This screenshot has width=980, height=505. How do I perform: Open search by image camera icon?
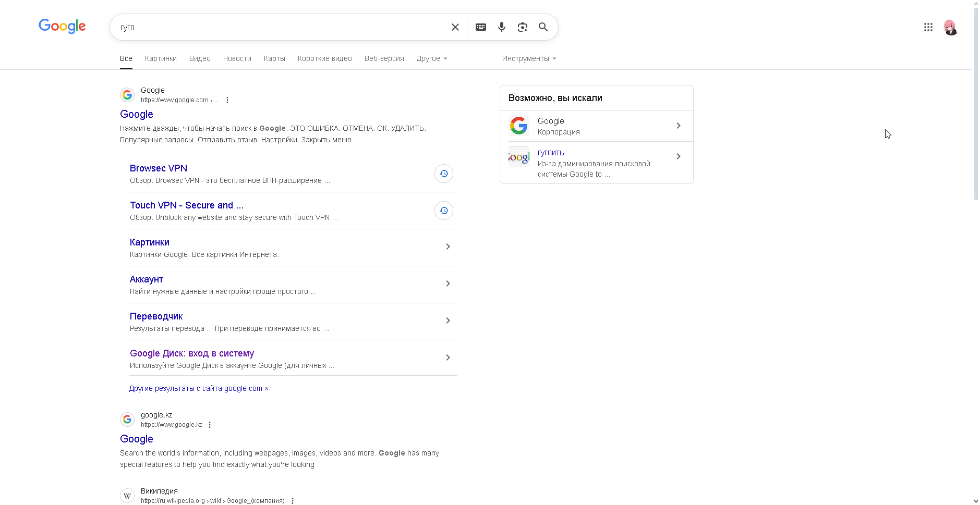[523, 27]
